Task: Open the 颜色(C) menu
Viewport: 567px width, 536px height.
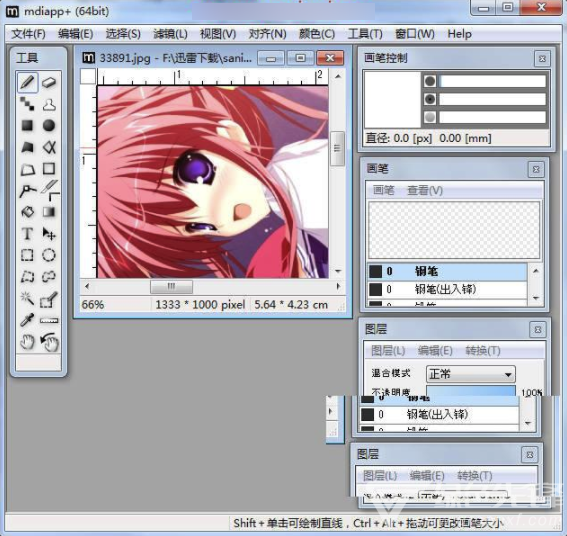Action: pos(317,34)
